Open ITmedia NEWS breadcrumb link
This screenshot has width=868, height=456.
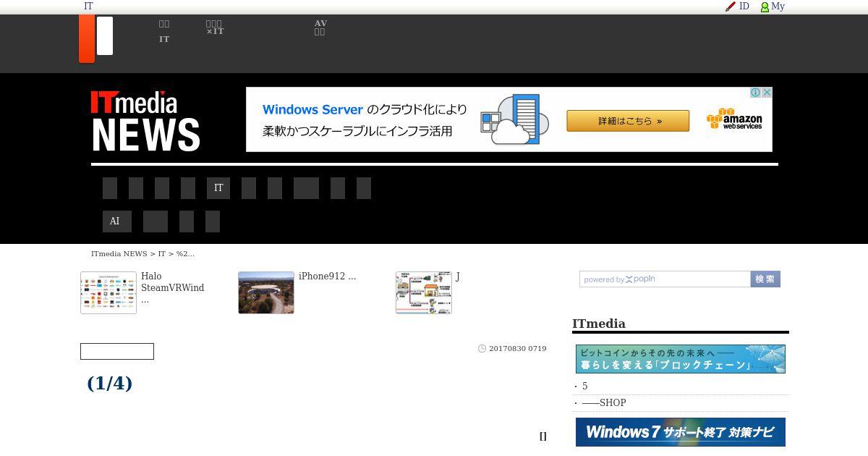pyautogui.click(x=119, y=254)
